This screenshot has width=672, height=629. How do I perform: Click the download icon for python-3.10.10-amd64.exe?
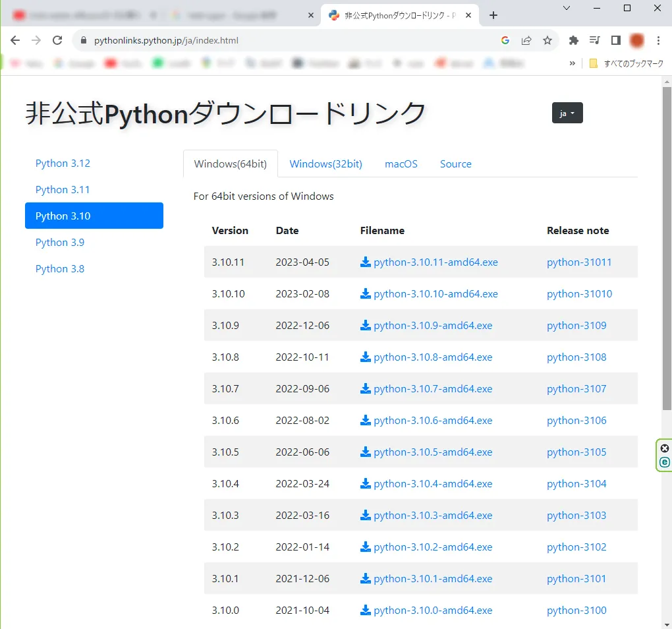(x=365, y=293)
